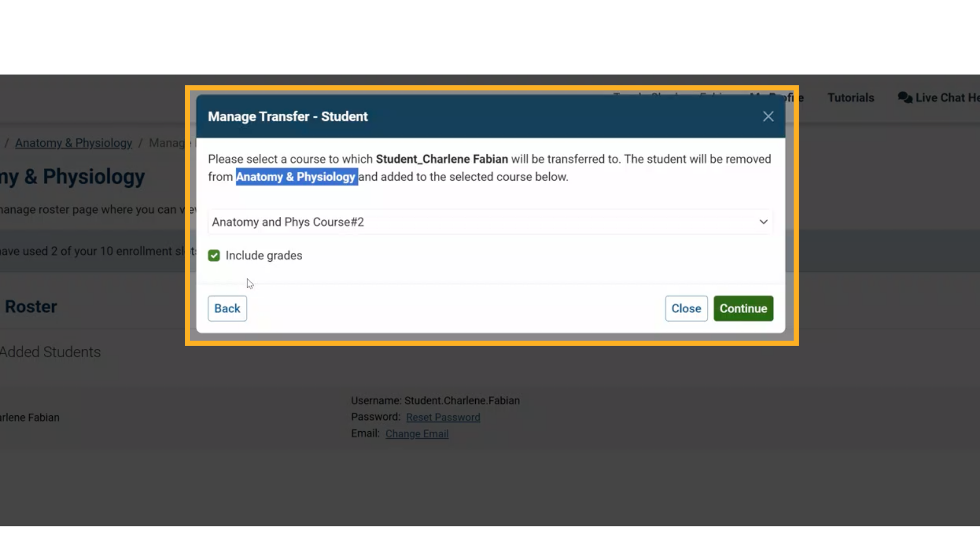Select the highlighted Anatomy & Physiology text
The height and width of the screenshot is (551, 980).
297,177
